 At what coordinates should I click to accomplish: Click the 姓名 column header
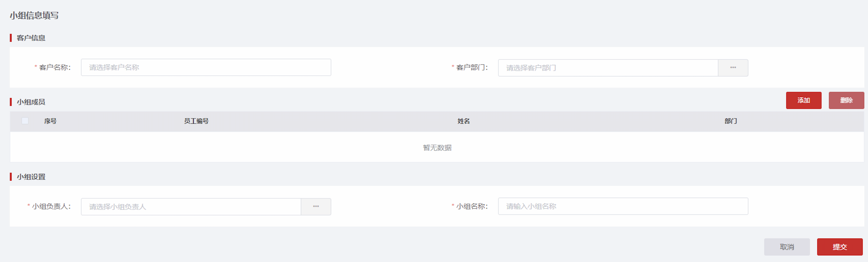tap(464, 121)
